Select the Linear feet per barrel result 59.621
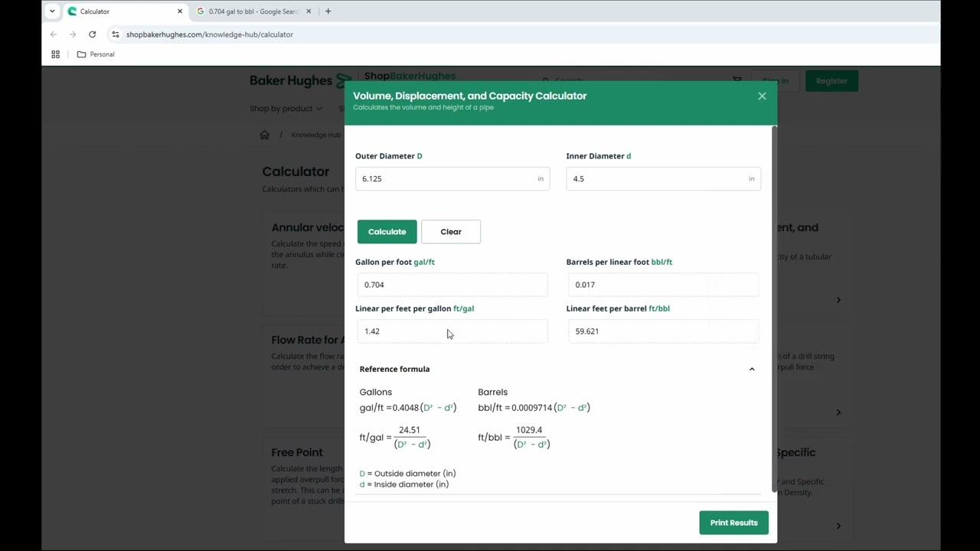Screen dimensions: 980x551 click(663, 331)
